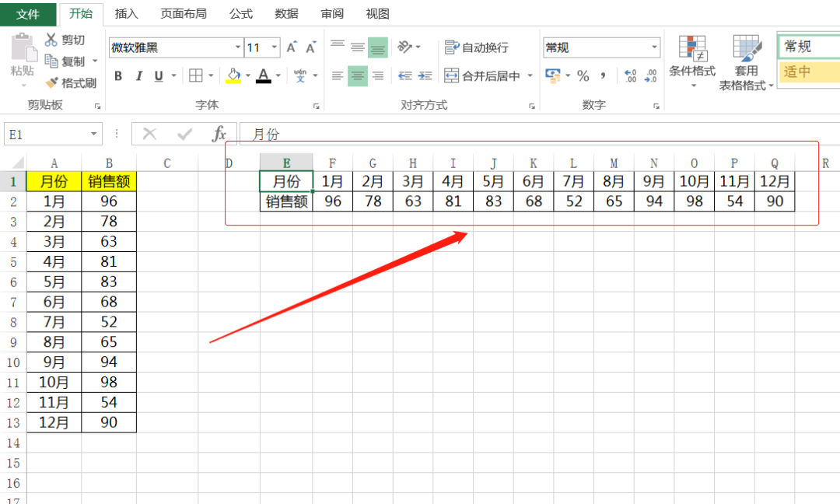The height and width of the screenshot is (504, 840).
Task: Expand the copy options arrow
Action: tap(95, 61)
